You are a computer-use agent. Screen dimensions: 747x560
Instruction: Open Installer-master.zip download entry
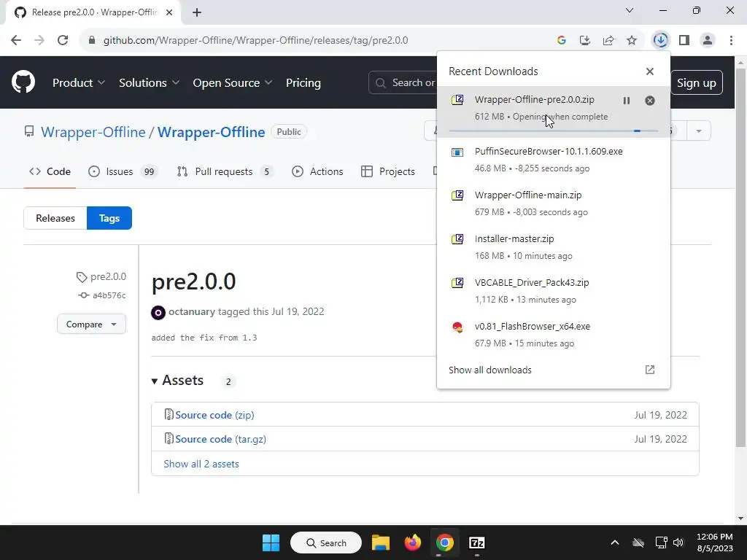coord(554,247)
